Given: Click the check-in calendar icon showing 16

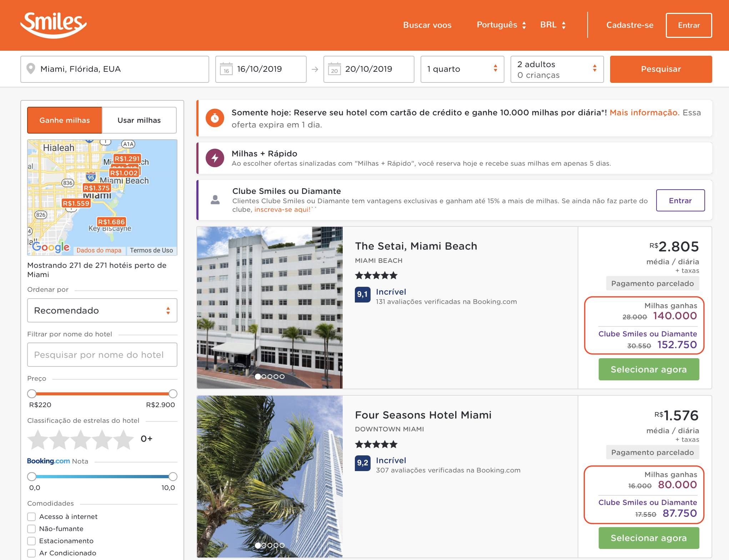Looking at the screenshot, I should [226, 69].
